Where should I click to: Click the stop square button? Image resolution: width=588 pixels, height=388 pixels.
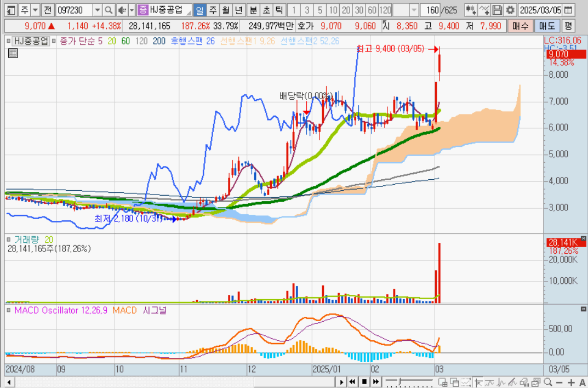[364, 382]
